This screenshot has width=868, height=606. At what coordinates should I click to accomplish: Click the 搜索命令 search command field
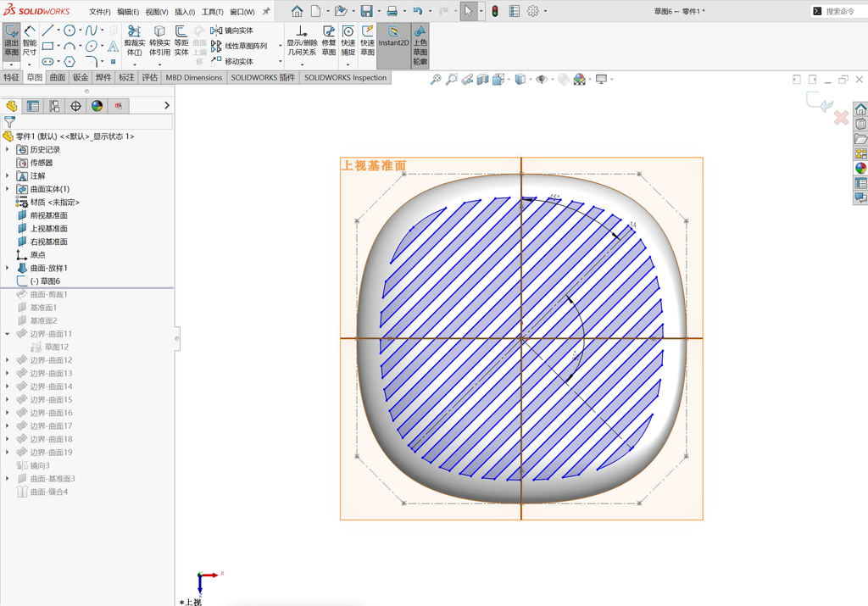point(839,11)
